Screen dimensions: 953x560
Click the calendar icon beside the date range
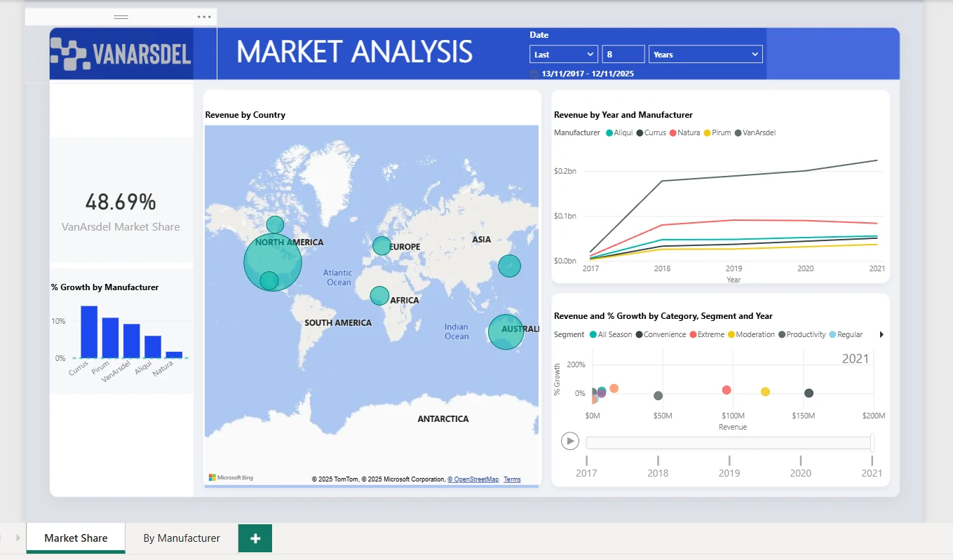(534, 74)
